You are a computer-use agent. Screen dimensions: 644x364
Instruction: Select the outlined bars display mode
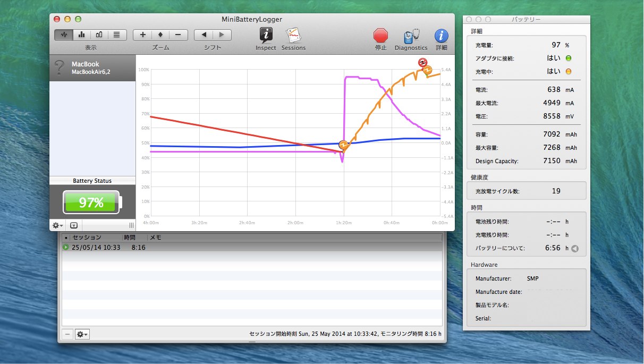tap(99, 35)
